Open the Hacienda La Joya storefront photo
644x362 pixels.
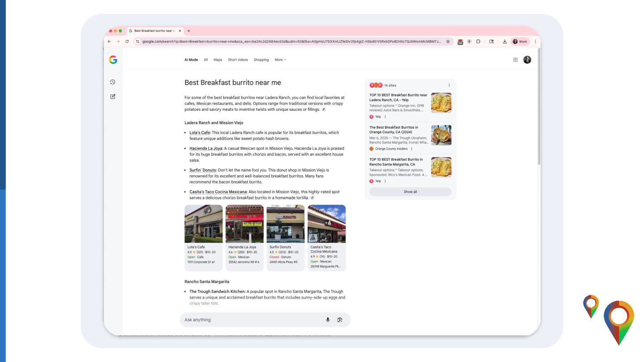click(x=245, y=223)
